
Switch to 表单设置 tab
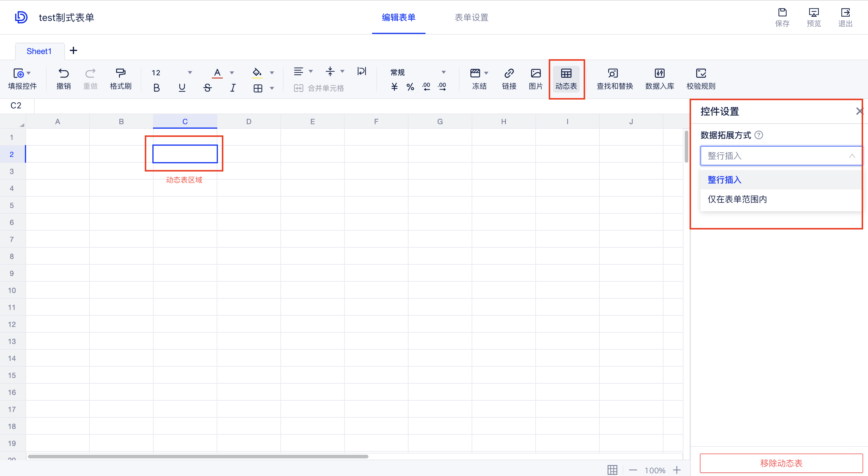click(471, 18)
